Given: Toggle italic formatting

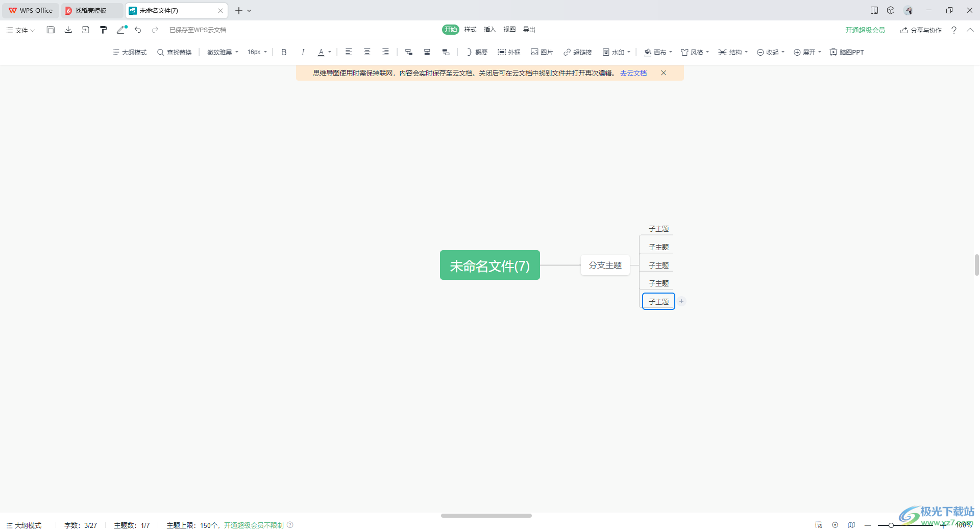Looking at the screenshot, I should (x=303, y=52).
